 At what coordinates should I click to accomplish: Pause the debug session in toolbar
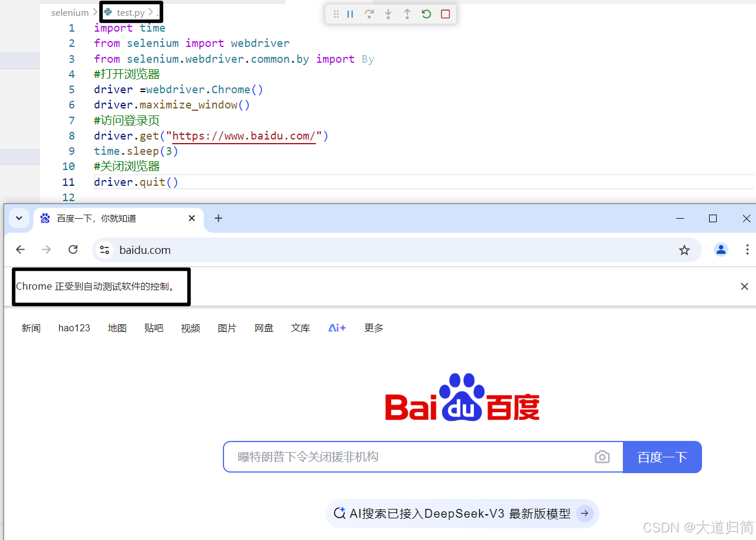350,14
